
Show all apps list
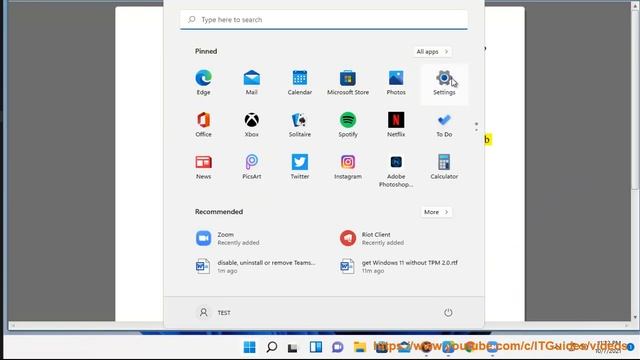point(432,52)
